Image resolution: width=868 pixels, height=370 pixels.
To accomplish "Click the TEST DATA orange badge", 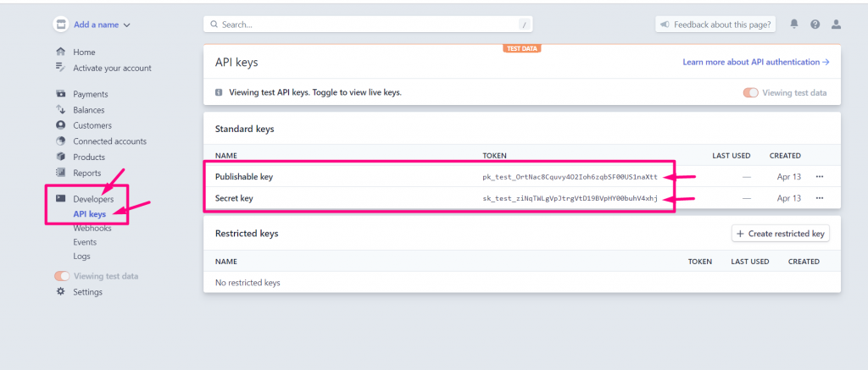I will (x=522, y=48).
